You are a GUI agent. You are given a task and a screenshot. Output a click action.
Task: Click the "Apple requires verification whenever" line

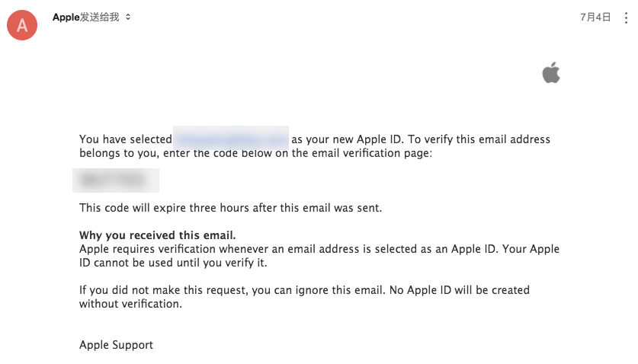pos(191,249)
